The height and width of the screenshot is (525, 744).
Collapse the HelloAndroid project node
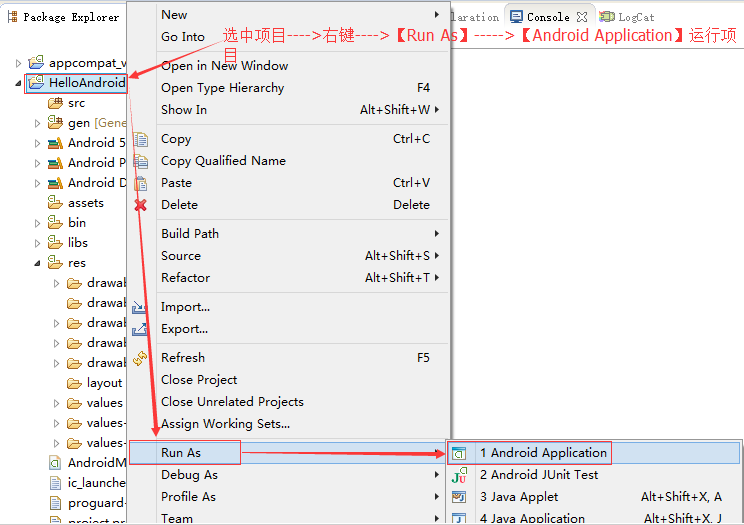18,83
